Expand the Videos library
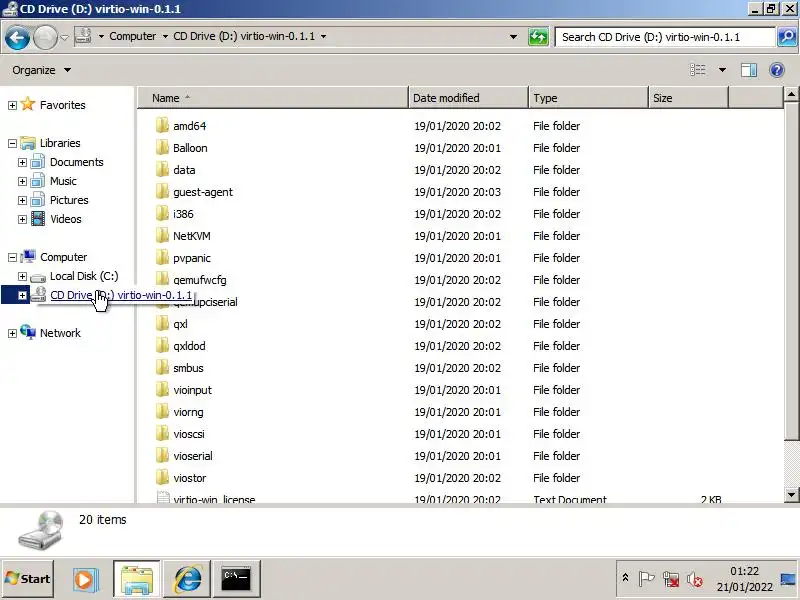Screen dimensions: 800x600 (22, 219)
